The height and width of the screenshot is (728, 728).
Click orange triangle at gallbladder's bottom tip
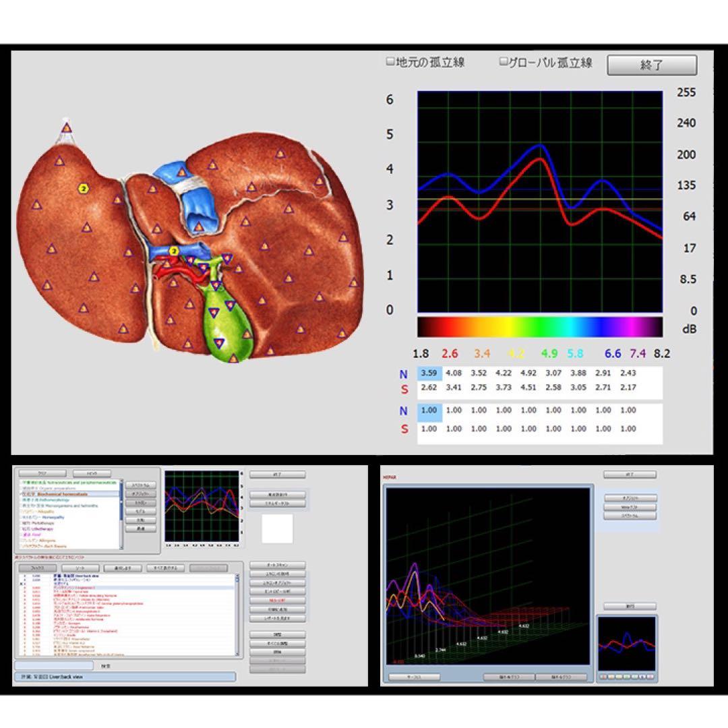click(233, 358)
